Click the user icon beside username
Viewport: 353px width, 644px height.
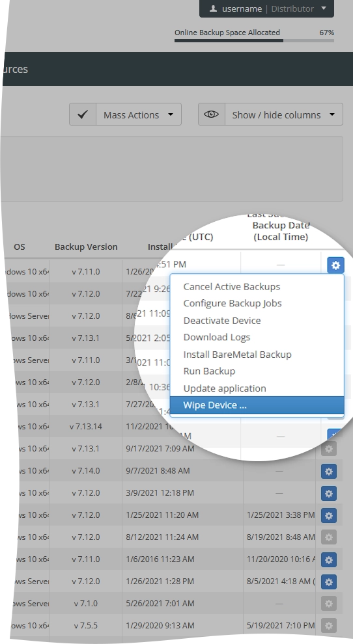tap(213, 8)
